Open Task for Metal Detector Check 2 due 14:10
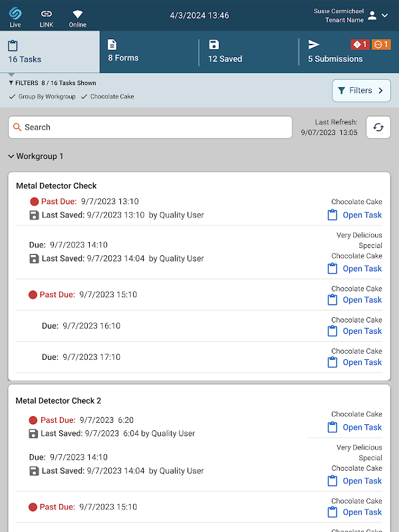Screen dimensions: 399x532 (355, 481)
